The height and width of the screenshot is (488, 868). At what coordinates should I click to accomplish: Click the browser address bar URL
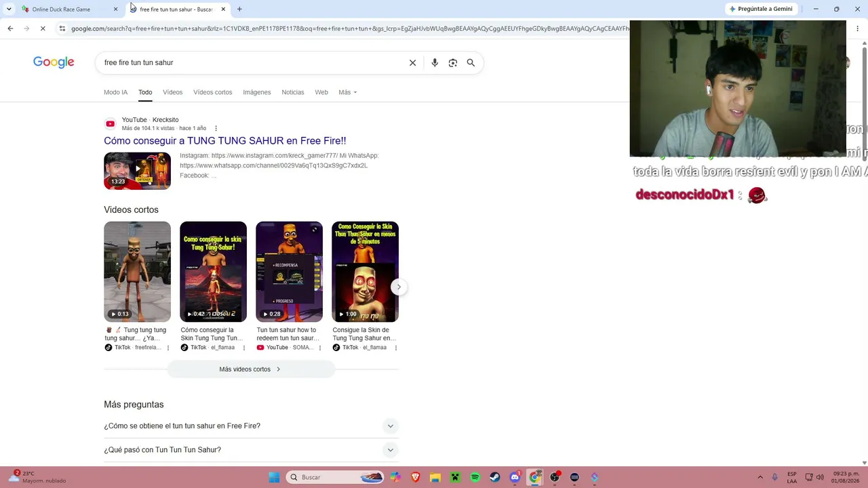point(349,28)
